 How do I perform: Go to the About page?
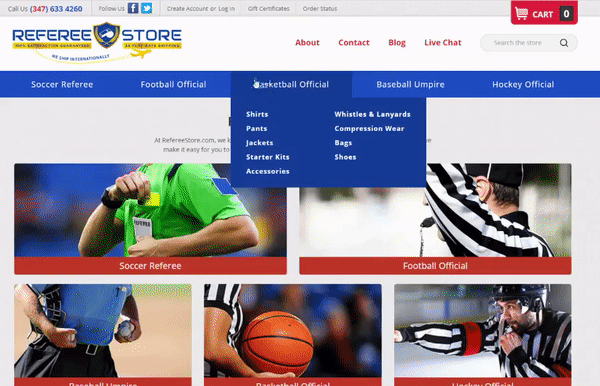(x=307, y=42)
